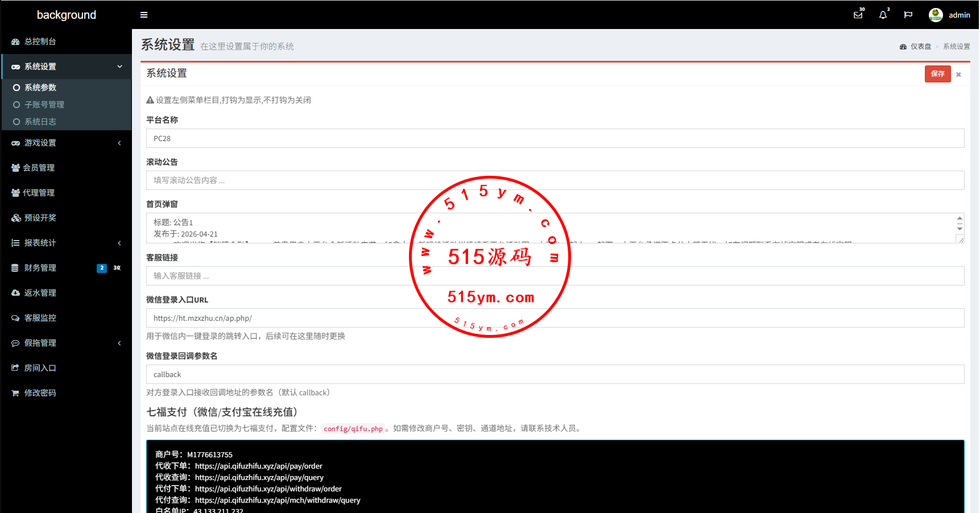The height and width of the screenshot is (513, 980).
Task: Expand the 报表统计 sidebar menu
Action: point(119,243)
